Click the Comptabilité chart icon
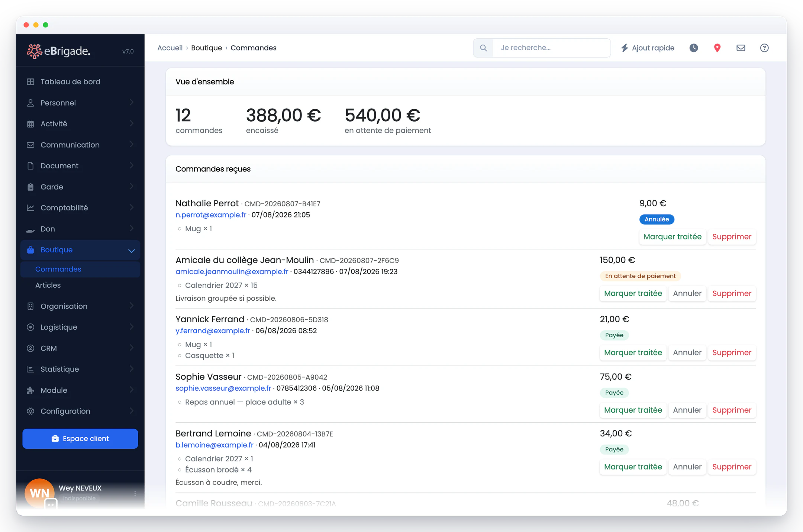 30,208
